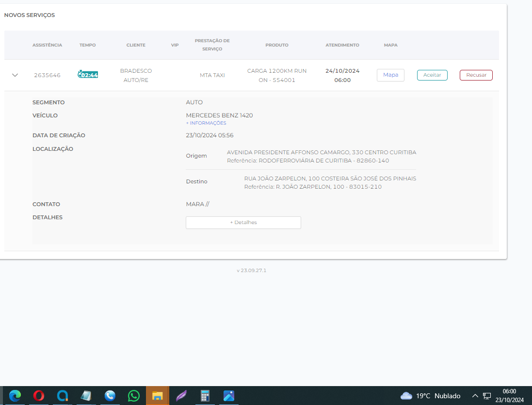Image resolution: width=532 pixels, height=405 pixels.
Task: Click the DETALHES label
Action: (48, 217)
